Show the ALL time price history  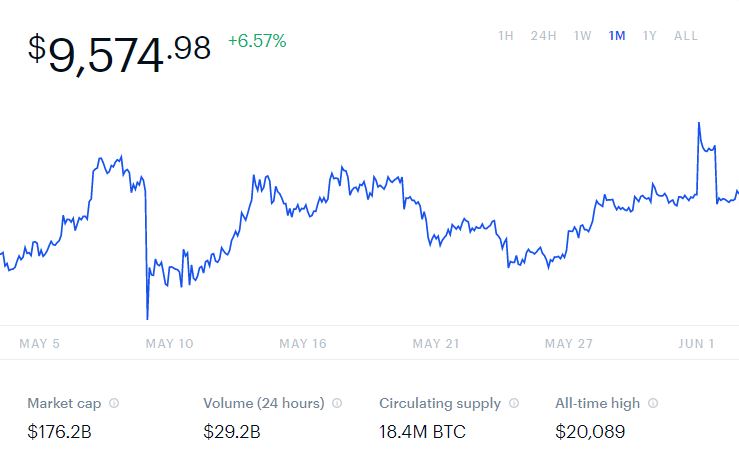tap(686, 36)
